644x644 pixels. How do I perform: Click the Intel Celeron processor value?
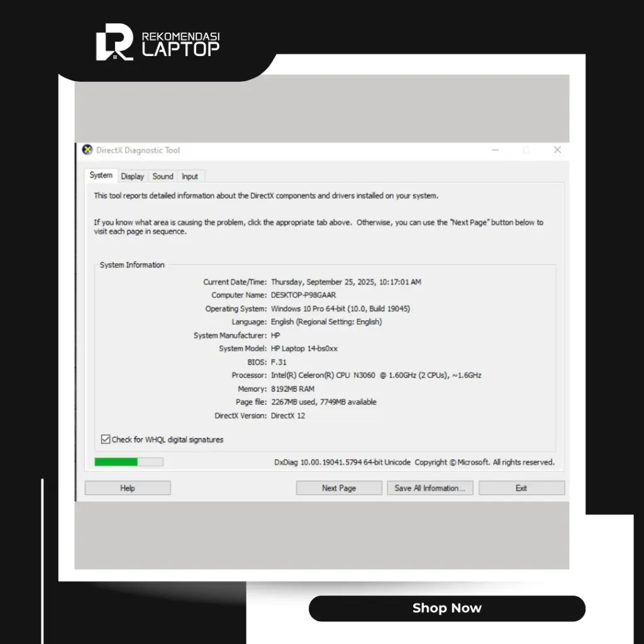click(x=375, y=375)
